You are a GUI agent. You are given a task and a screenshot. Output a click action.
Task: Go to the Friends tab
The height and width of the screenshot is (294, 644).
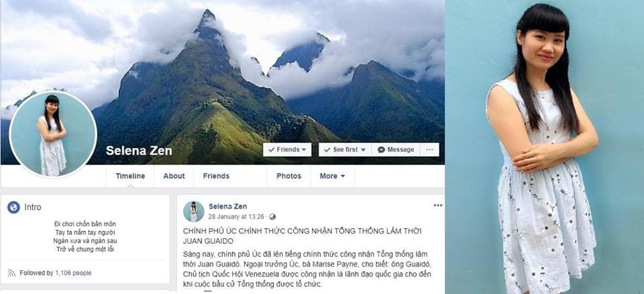click(216, 176)
